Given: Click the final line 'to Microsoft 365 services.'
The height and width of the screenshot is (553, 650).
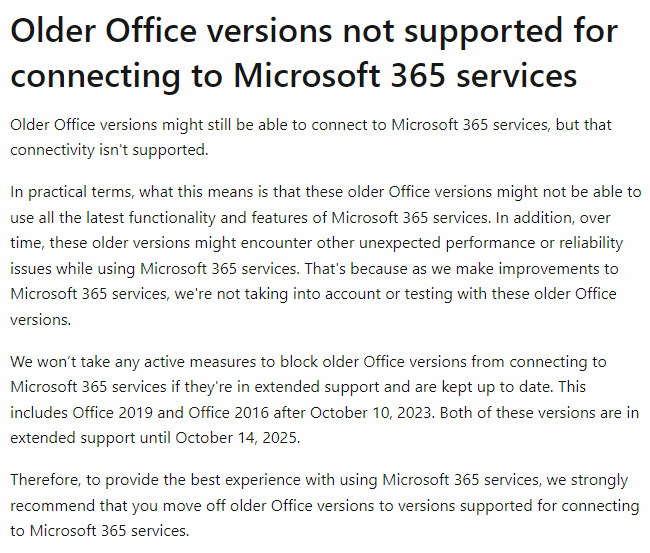Looking at the screenshot, I should [x=99, y=531].
